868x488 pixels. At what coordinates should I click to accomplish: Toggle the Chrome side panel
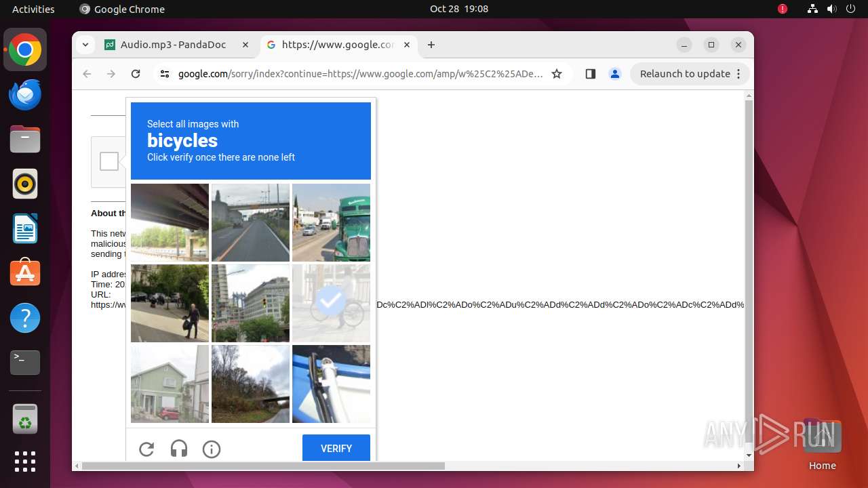click(x=591, y=74)
